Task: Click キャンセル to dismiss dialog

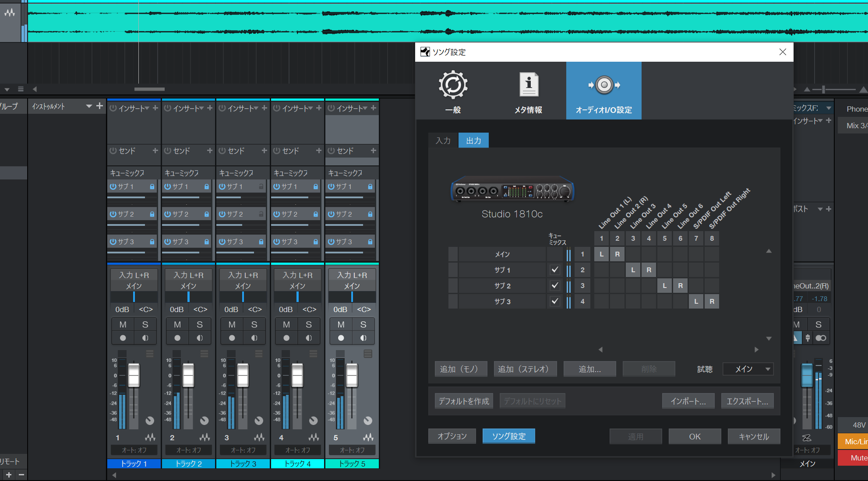Action: coord(754,436)
